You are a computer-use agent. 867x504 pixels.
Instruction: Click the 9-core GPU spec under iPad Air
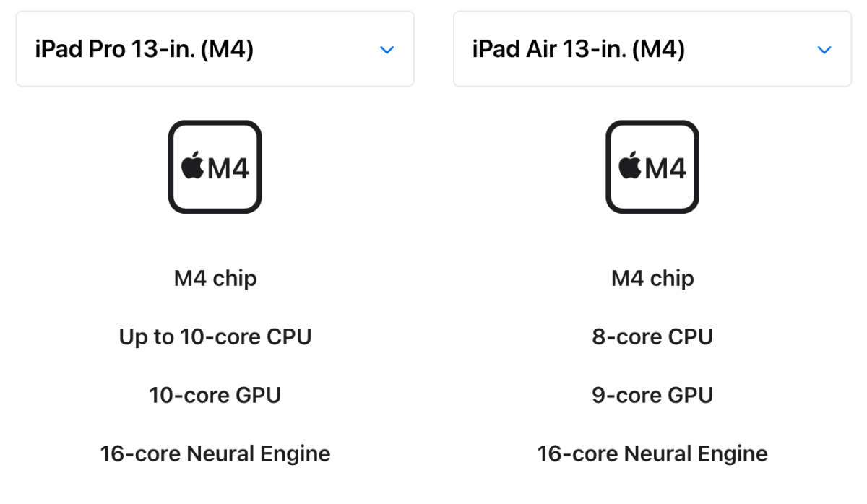(x=652, y=395)
